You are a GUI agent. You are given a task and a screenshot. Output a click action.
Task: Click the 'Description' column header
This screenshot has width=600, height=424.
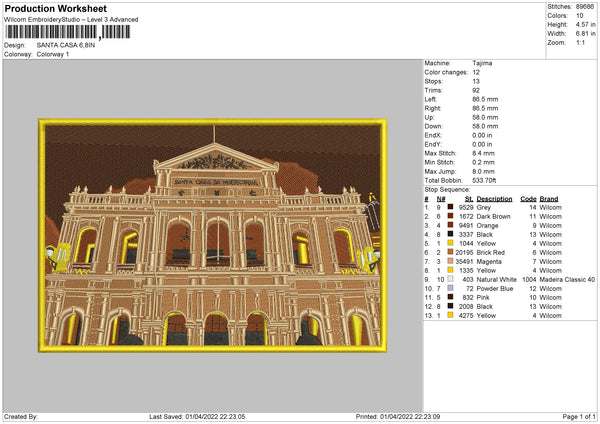tap(494, 199)
